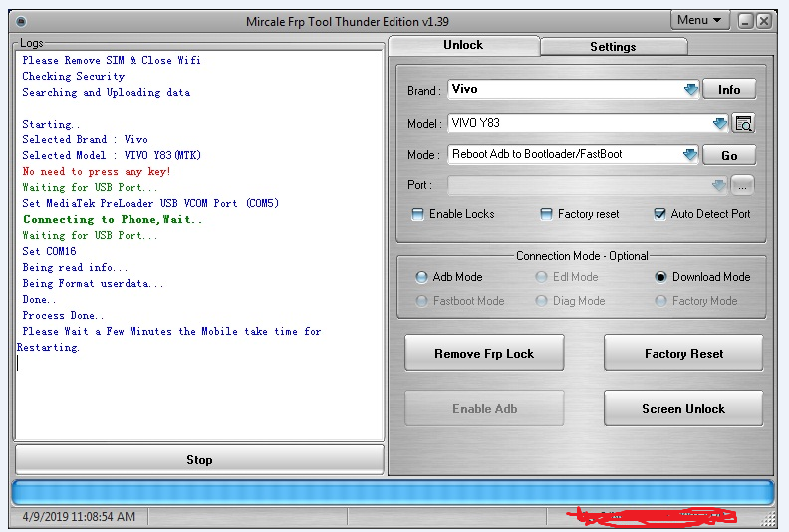
Task: Expand the Port dropdown arrow
Action: click(x=719, y=185)
